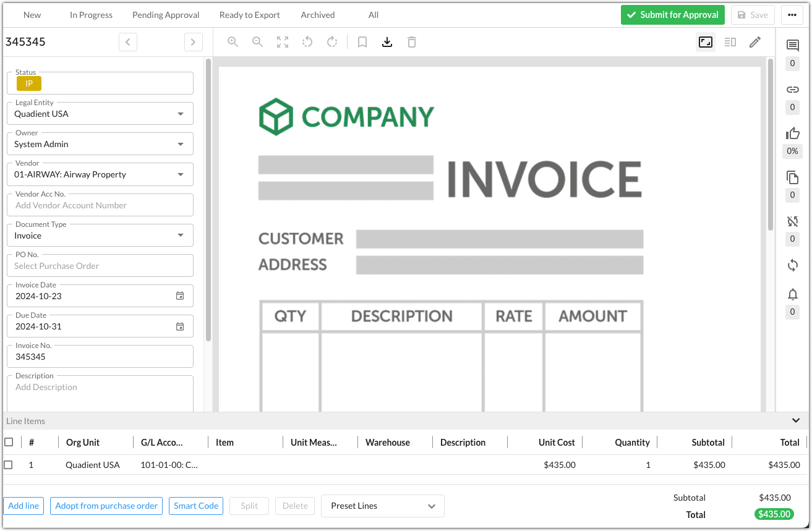Click the G/L Account column header
This screenshot has height=531, width=812.
162,442
